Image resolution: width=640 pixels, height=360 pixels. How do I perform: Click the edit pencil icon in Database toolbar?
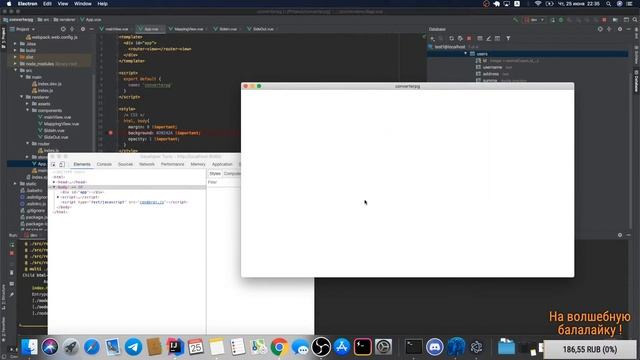click(x=489, y=38)
